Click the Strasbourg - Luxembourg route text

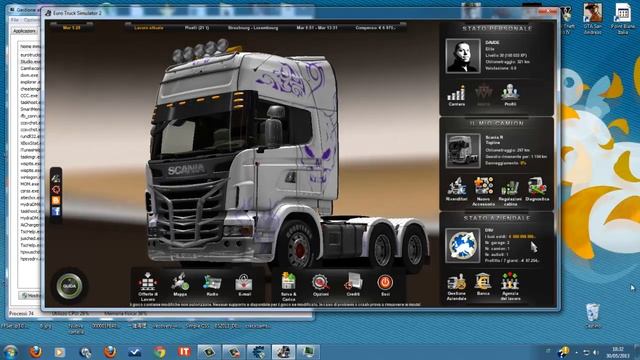pos(253,28)
